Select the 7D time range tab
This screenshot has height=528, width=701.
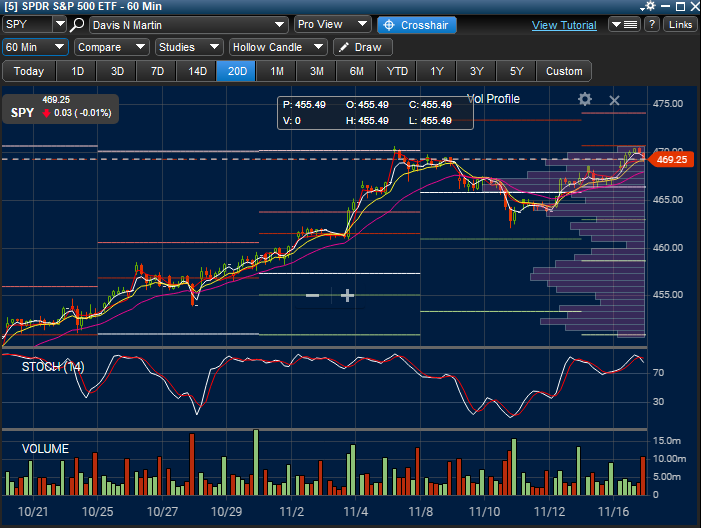tap(157, 71)
